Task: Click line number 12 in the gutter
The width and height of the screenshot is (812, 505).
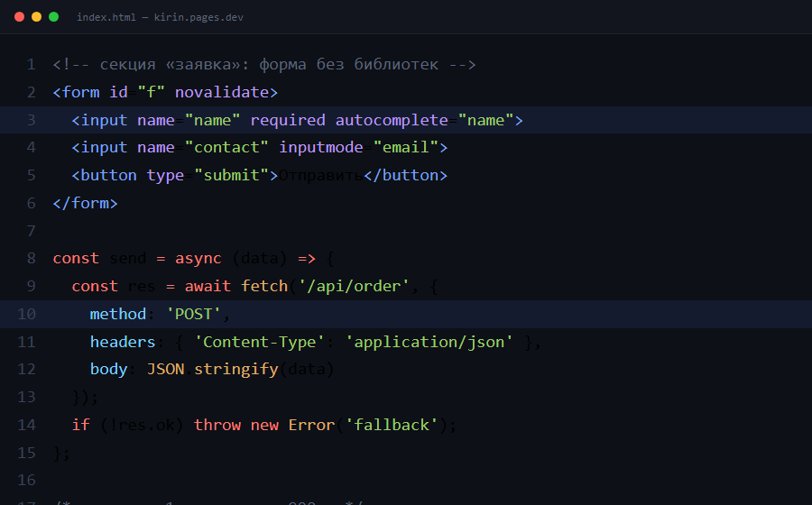Action: (x=26, y=369)
